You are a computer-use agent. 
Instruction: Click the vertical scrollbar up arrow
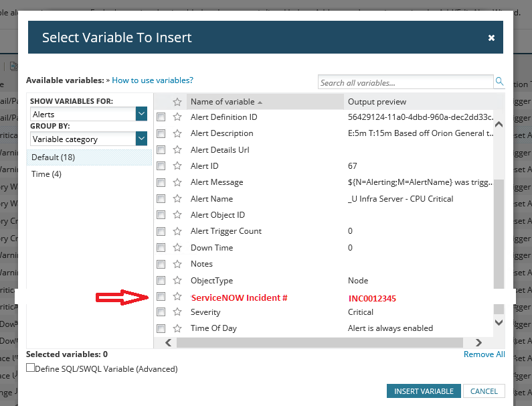[499, 125]
